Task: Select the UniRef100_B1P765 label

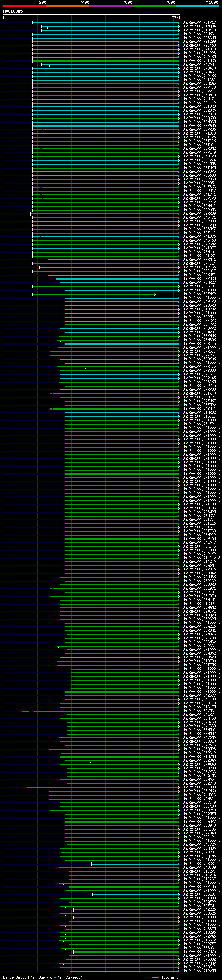Action: tap(199, 267)
